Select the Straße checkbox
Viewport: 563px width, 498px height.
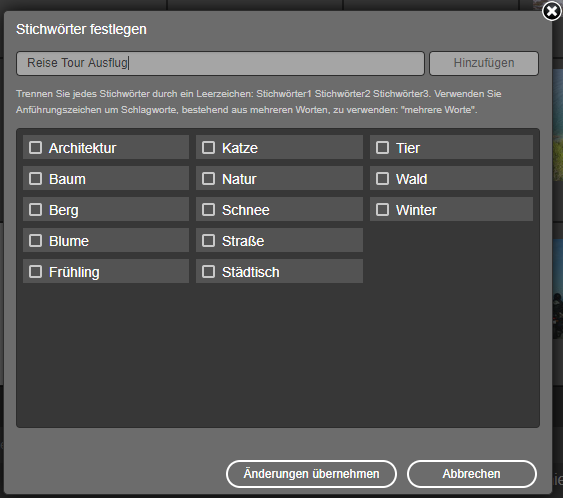tap(209, 241)
